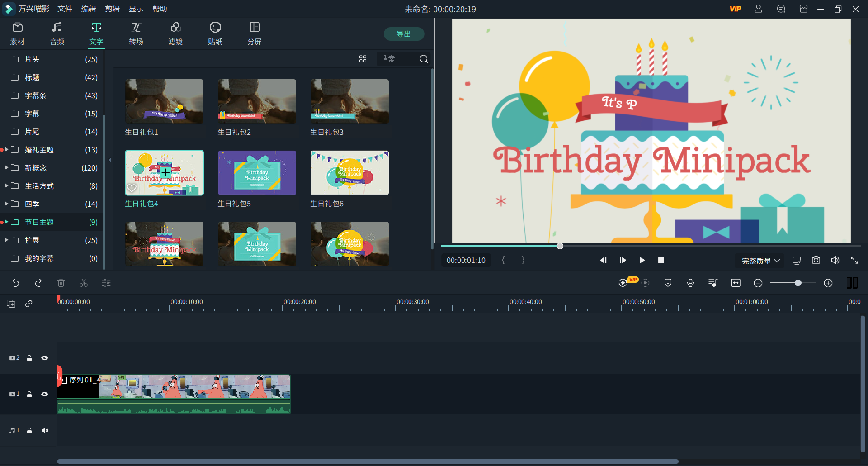Select the 生日礼包5 title thumbnail
Viewport: 868px width, 466px height.
coord(257,173)
